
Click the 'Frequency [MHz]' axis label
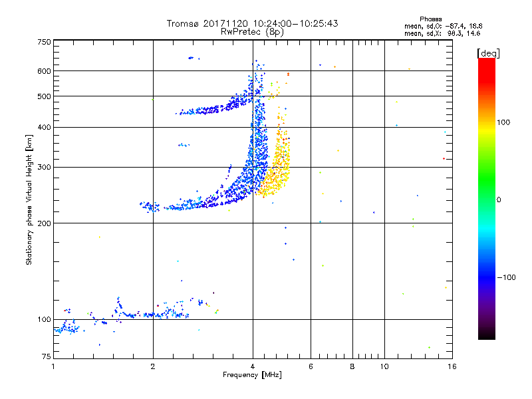point(252,375)
